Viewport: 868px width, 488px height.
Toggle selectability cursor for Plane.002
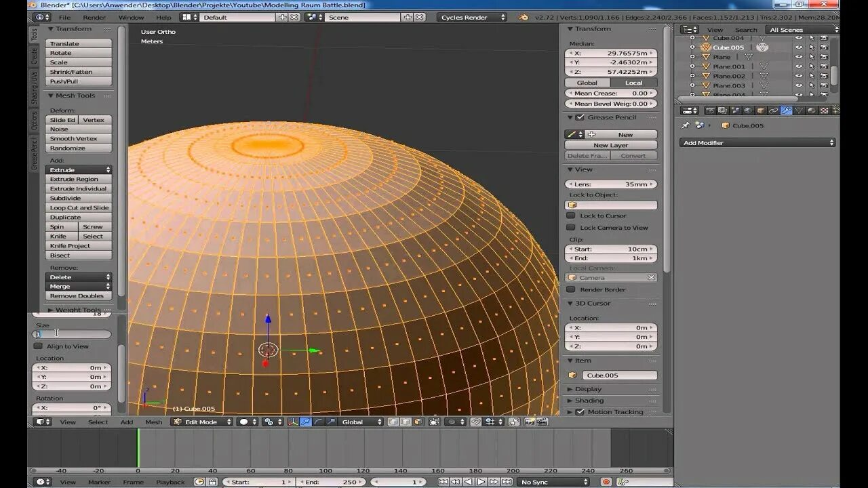(x=812, y=76)
